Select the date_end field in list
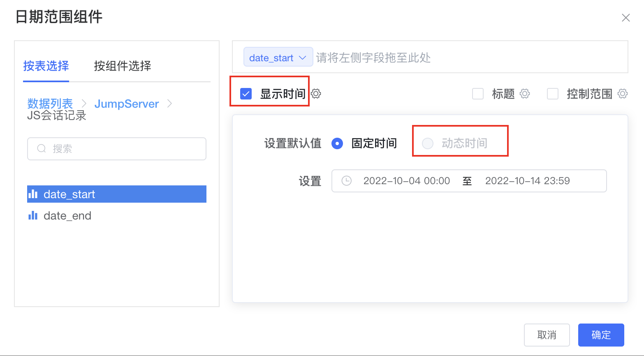Viewport: 644px width, 356px height. [x=67, y=215]
